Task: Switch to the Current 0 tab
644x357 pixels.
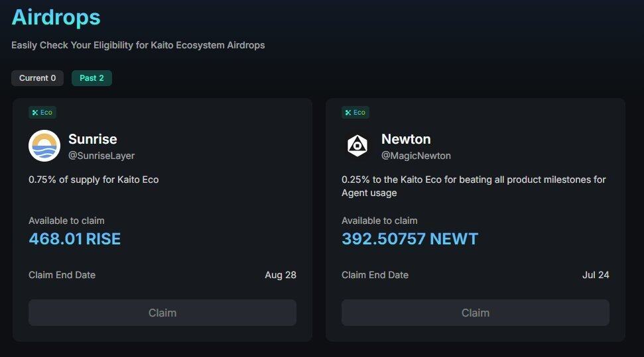Action: point(37,78)
